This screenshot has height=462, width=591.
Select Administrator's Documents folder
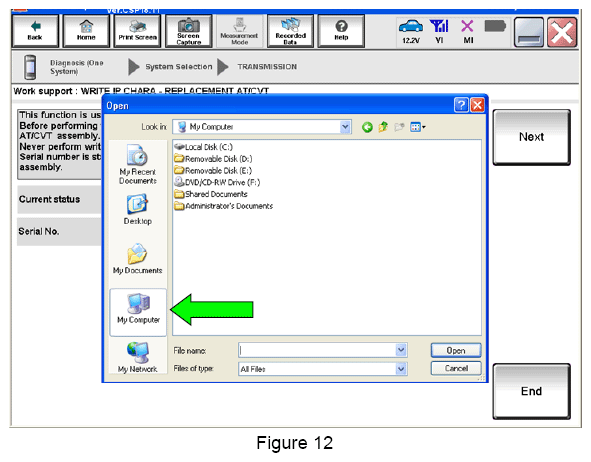pos(224,206)
